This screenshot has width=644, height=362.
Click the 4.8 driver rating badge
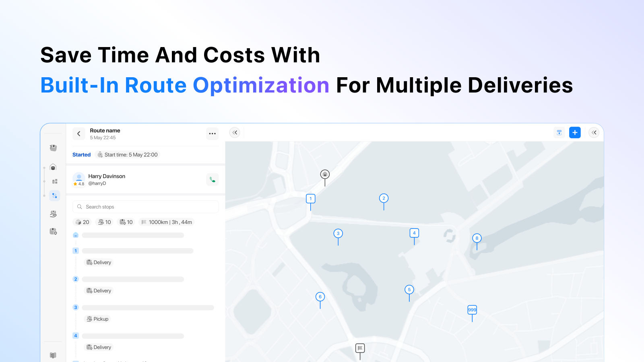79,184
